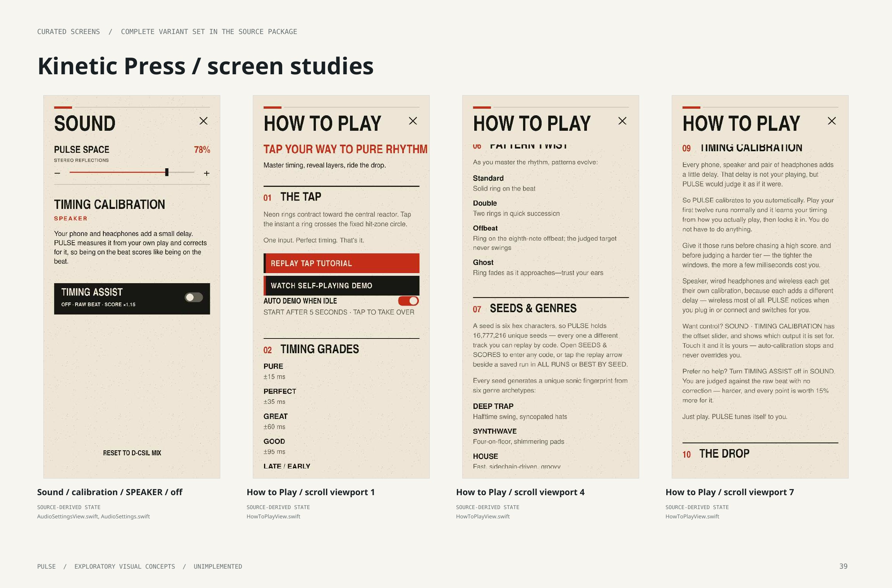The height and width of the screenshot is (588, 892).
Task: Click the 01 THE TAP section heading
Action: 292,197
